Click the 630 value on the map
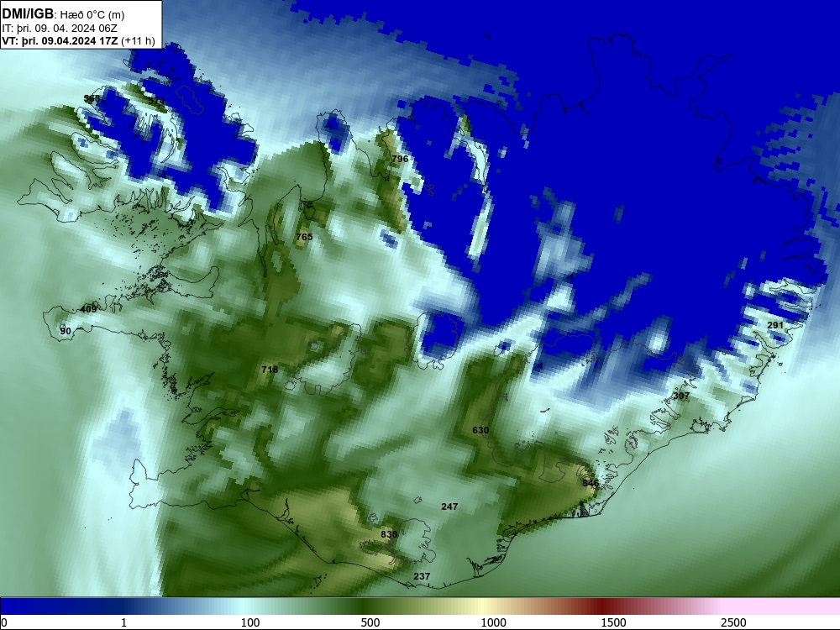This screenshot has height=630, width=840. 480,430
